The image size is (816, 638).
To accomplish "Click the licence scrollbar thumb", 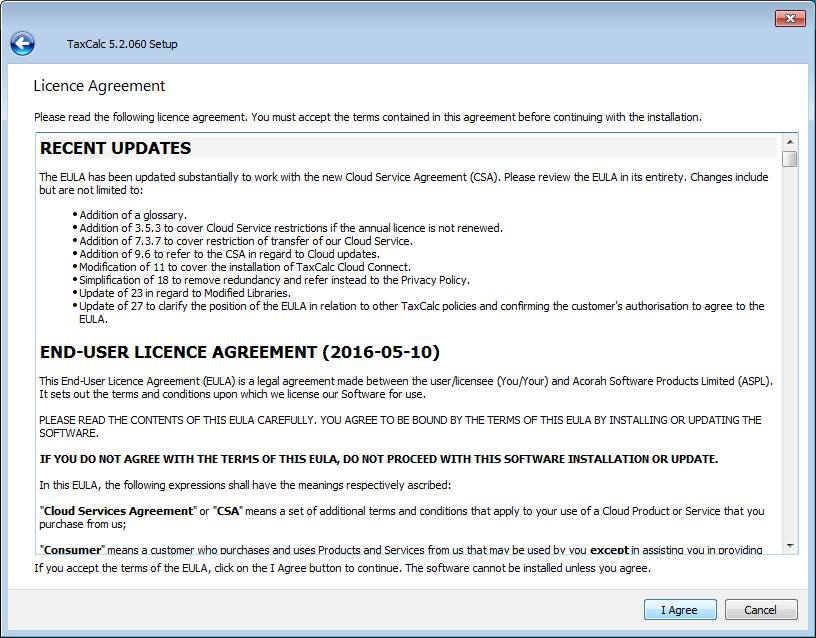I will tap(790, 159).
